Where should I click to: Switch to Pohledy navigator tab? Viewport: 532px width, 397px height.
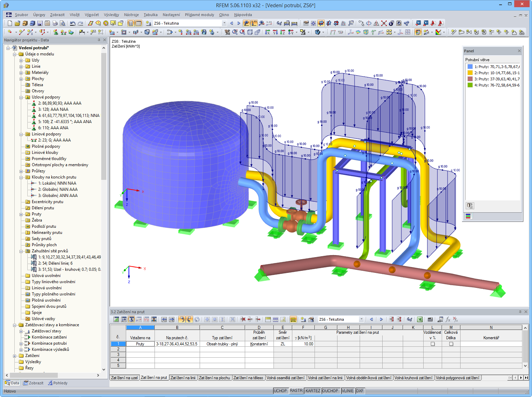tap(58, 383)
